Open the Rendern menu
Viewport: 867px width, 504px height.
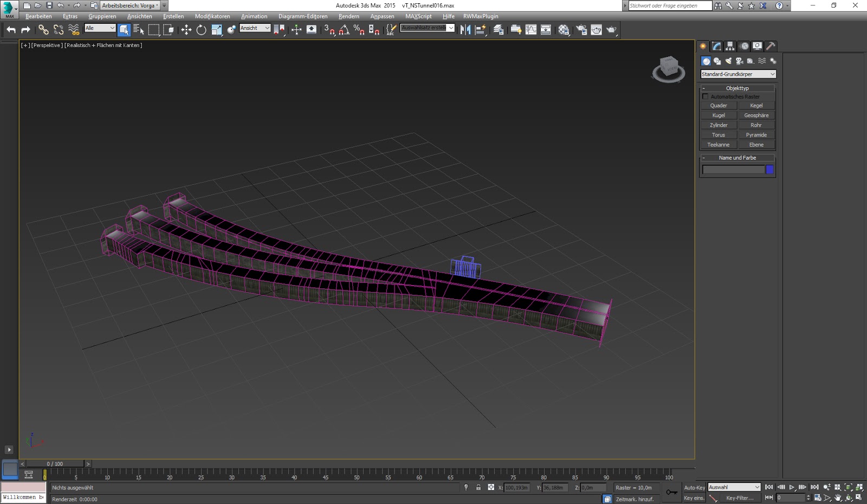(x=349, y=16)
